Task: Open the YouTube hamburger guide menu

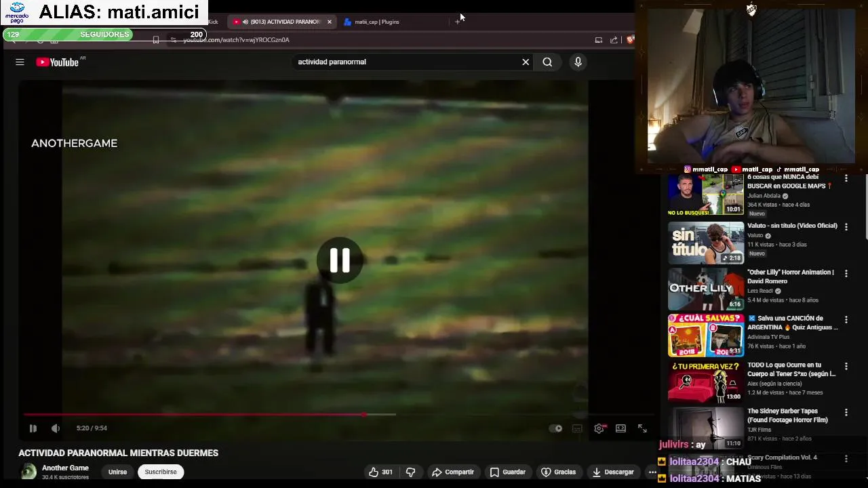Action: coord(20,62)
